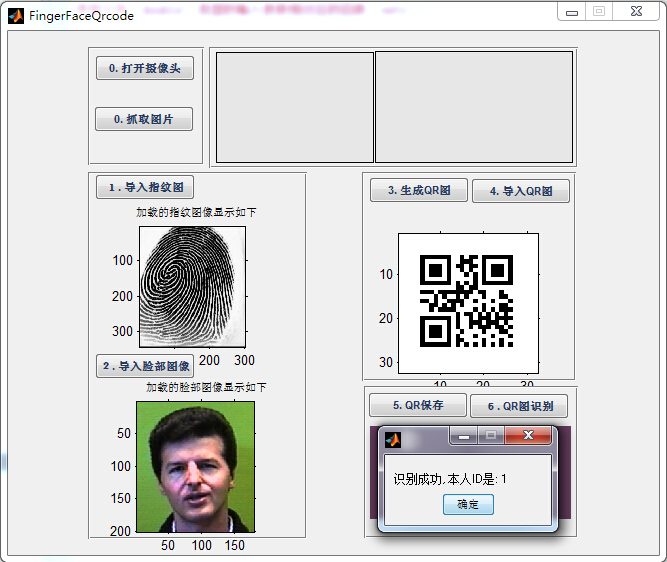The image size is (667, 562).
Task: Click the '加载的脸部图像显示如下' label
Action: coord(206,387)
